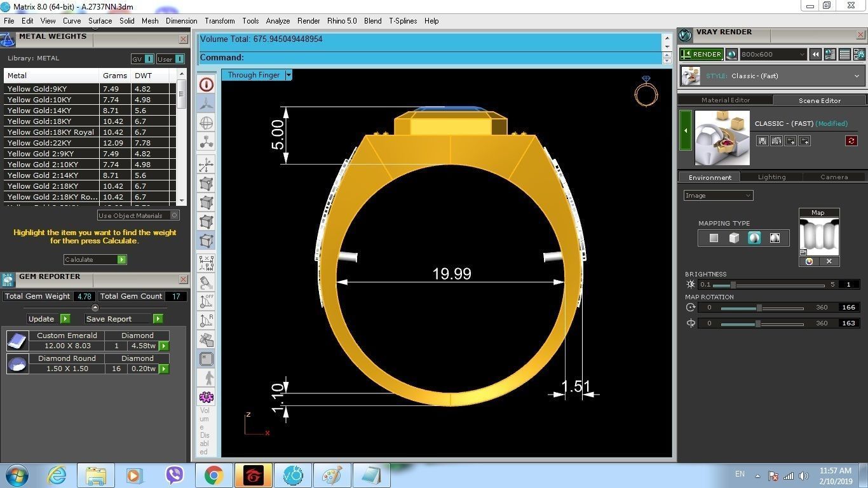The image size is (868, 488).
Task: Click the walking figure icon in viewport toolbar
Action: (207, 378)
